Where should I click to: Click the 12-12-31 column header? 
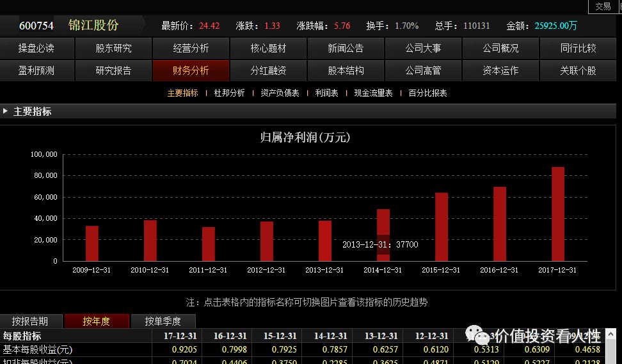431,336
